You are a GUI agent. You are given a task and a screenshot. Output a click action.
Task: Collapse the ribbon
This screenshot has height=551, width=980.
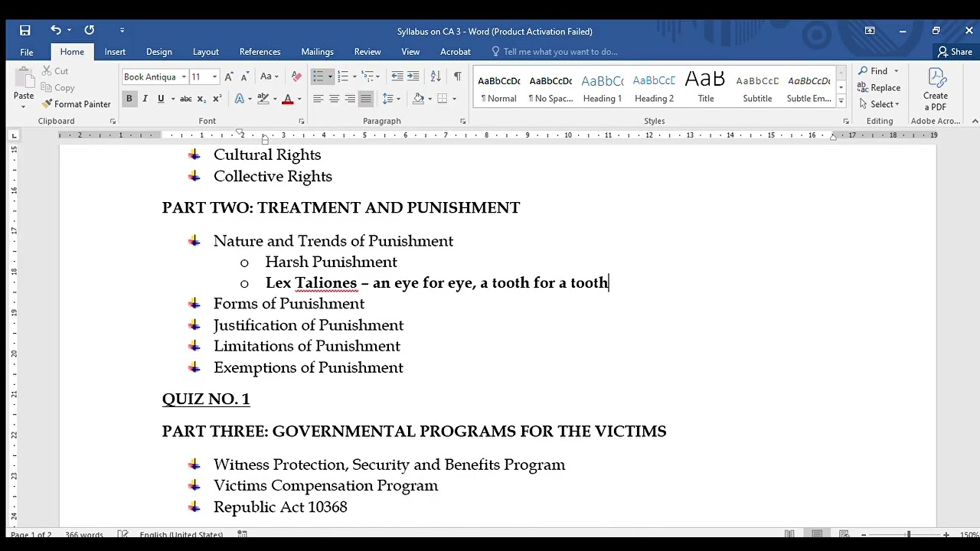(x=974, y=121)
